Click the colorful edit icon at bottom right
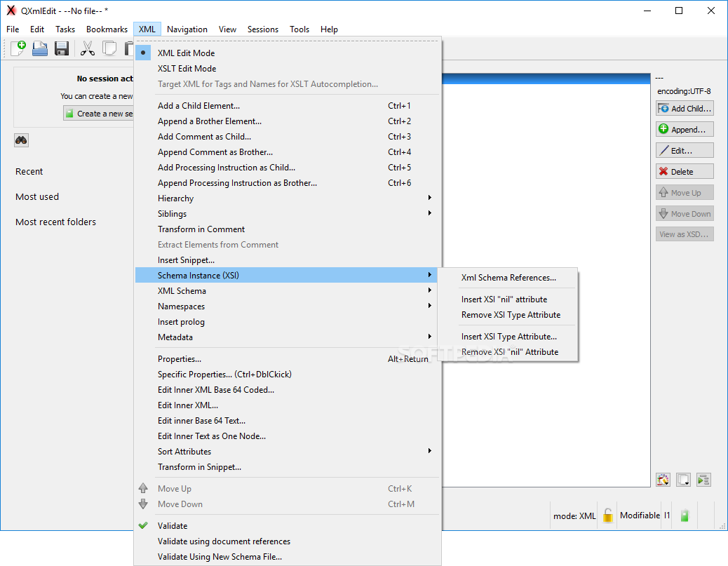 [x=663, y=480]
